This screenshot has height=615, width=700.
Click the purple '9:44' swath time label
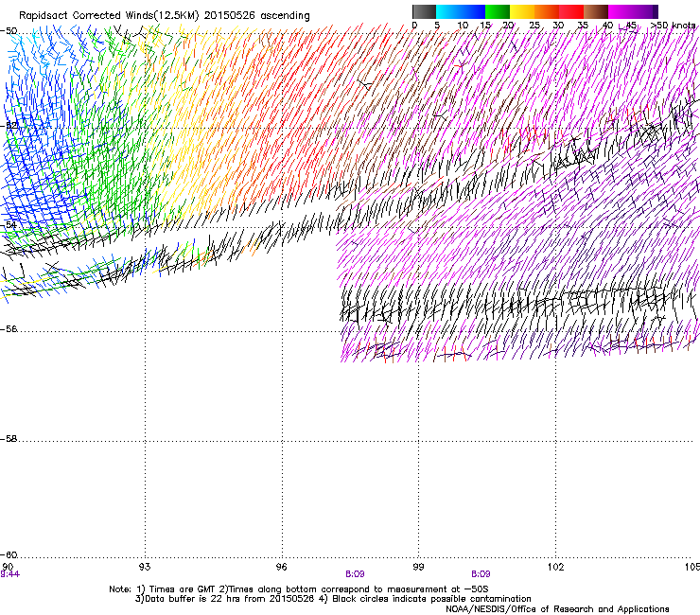(9, 574)
